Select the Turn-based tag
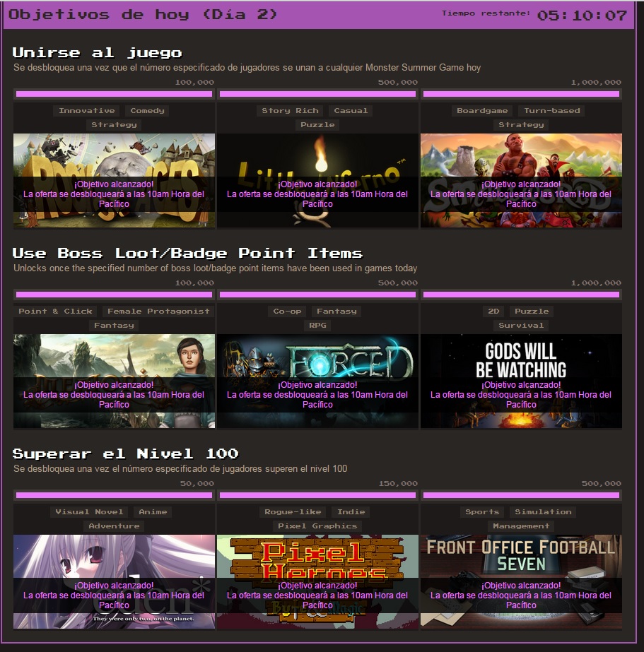The image size is (644, 652). [551, 111]
